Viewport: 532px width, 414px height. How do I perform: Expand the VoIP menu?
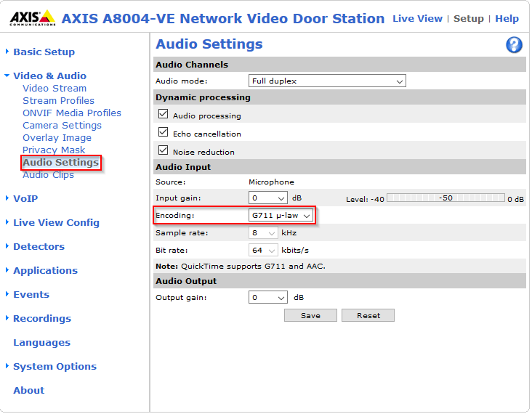click(25, 199)
